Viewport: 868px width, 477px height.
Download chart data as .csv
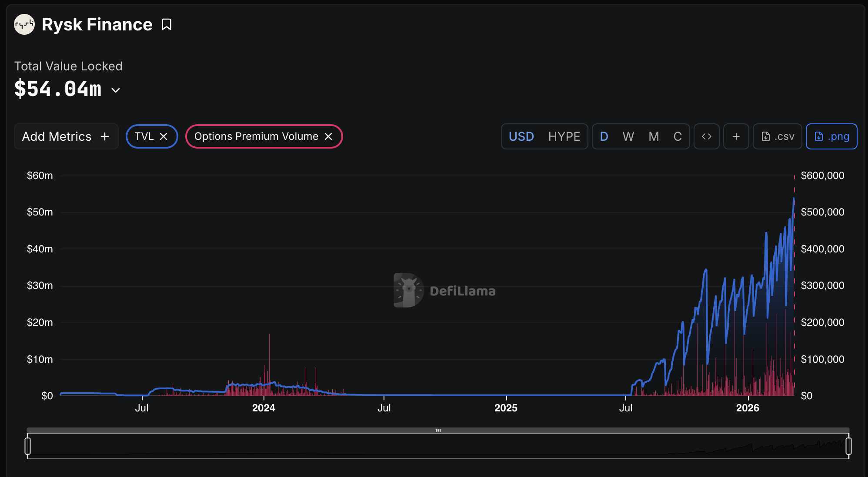pos(777,136)
